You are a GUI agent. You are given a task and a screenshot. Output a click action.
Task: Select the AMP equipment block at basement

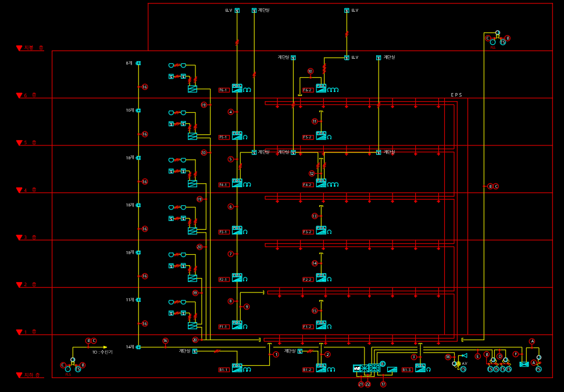click(356, 368)
